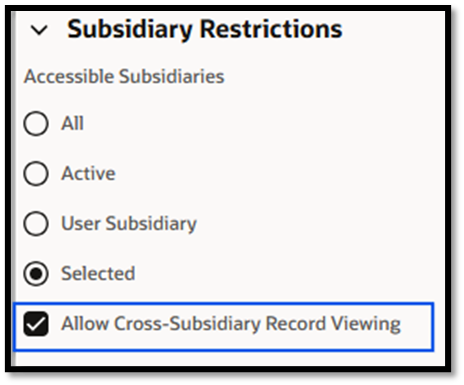Viewport: 464px width, 385px height.
Task: Click the 'Active' option label text
Action: pyautogui.click(x=88, y=173)
